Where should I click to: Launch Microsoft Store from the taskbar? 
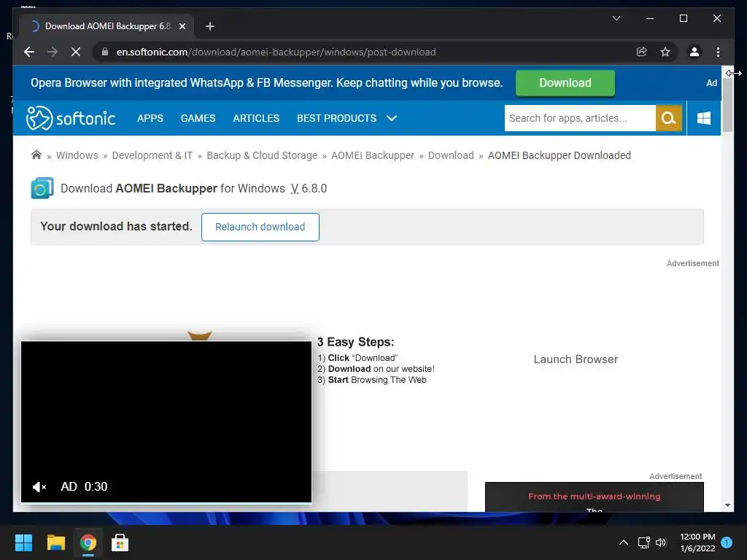point(120,542)
